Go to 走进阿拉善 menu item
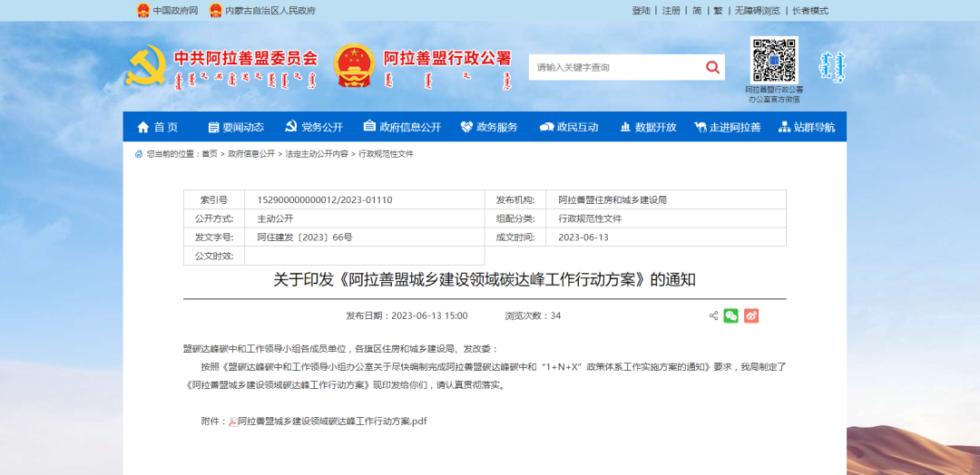The width and height of the screenshot is (980, 475). 727,127
